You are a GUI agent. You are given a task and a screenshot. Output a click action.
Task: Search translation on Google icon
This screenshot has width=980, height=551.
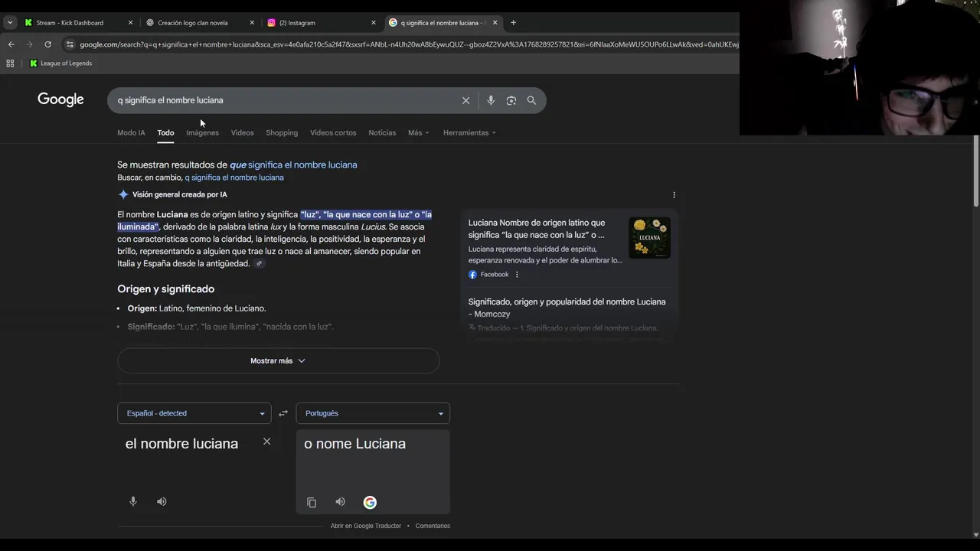[x=370, y=502]
